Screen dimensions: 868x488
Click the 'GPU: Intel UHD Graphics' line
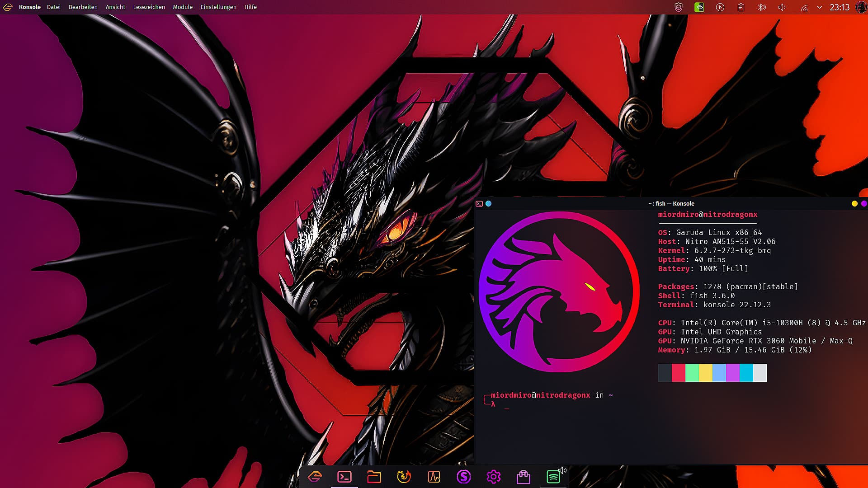pyautogui.click(x=710, y=332)
